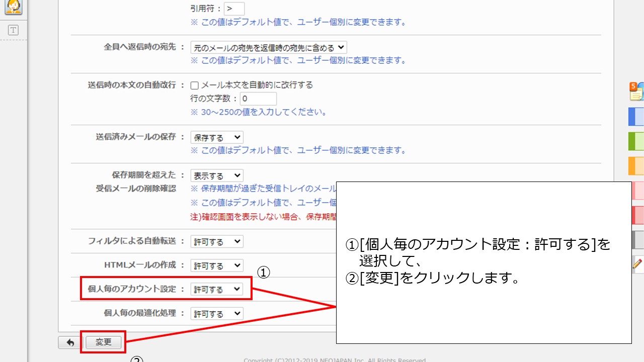Click the 受信メールの削除確認 label
The width and height of the screenshot is (644, 362).
[x=136, y=188]
